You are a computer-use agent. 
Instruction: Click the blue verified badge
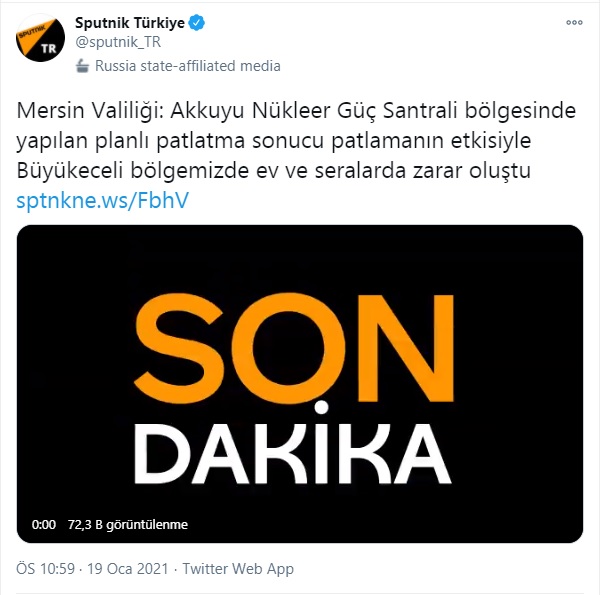pos(197,23)
